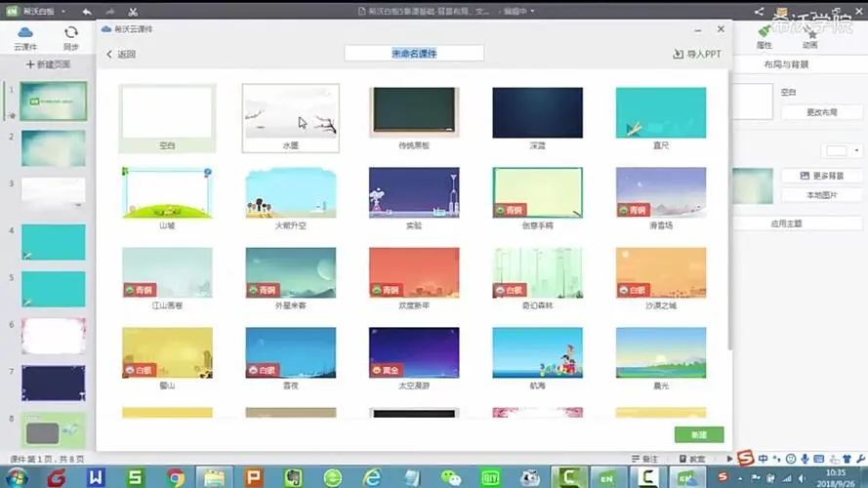
Task: Click the 更改布局 button
Action: coord(821,113)
